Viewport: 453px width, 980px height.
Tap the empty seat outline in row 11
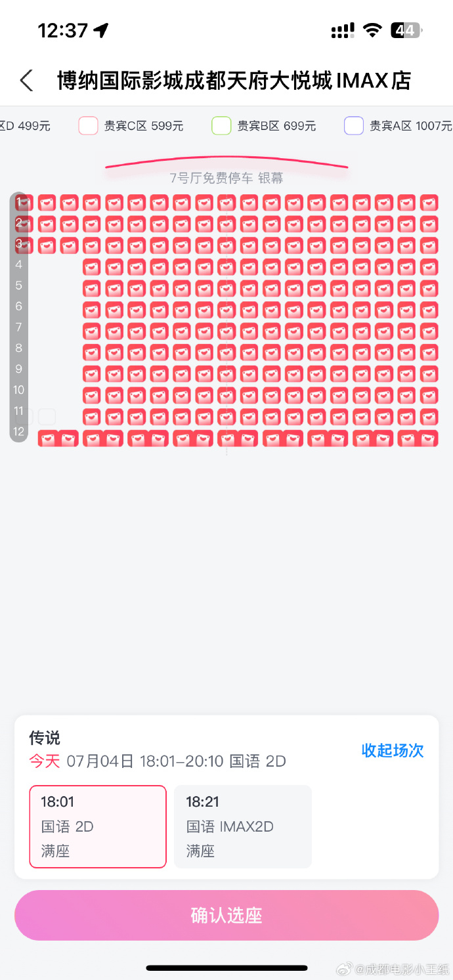[47, 416]
